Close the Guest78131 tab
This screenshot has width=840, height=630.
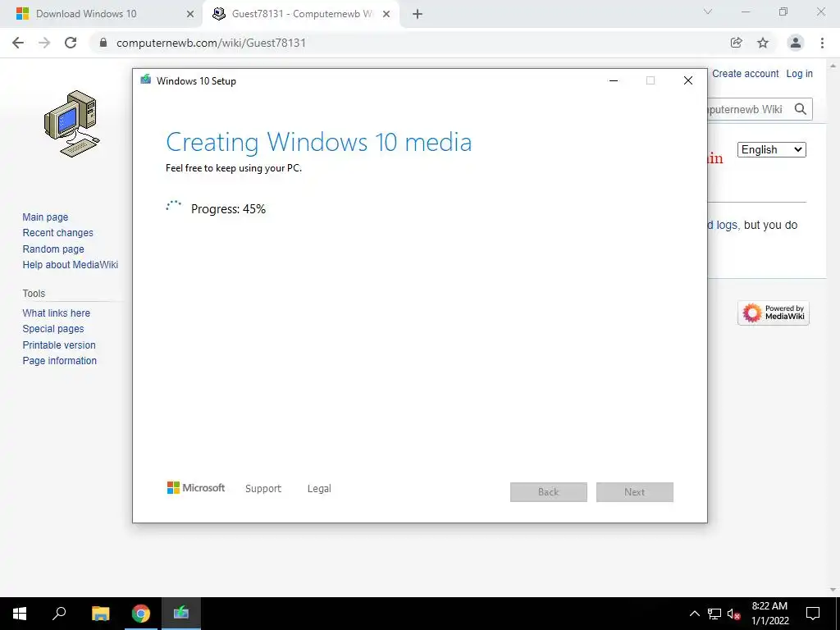386,14
